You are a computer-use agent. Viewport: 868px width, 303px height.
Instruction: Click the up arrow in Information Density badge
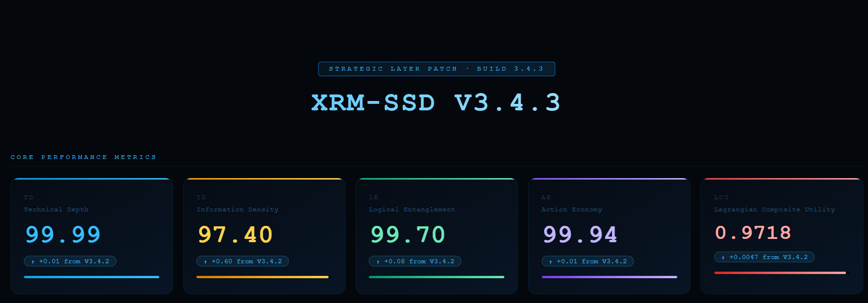tap(205, 262)
